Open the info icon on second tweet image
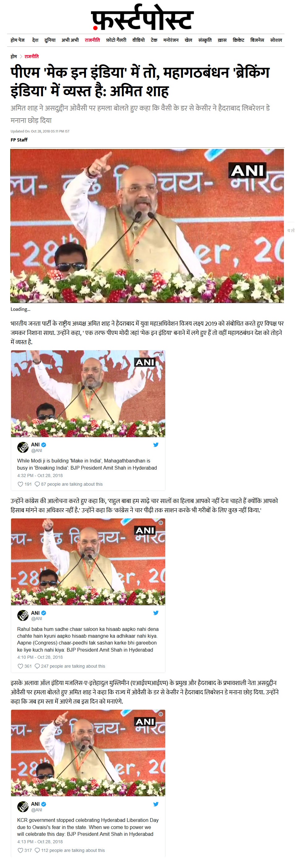The width and height of the screenshot is (296, 868). (x=161, y=523)
